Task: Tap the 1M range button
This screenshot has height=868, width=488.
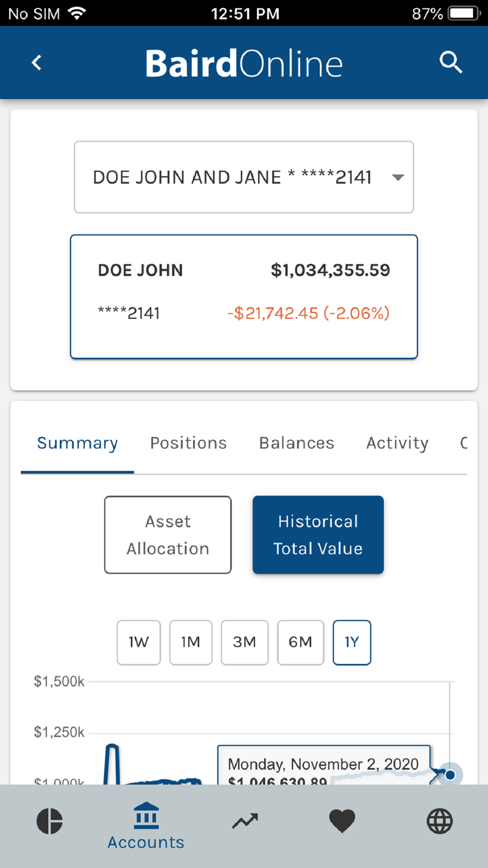Action: (191, 642)
